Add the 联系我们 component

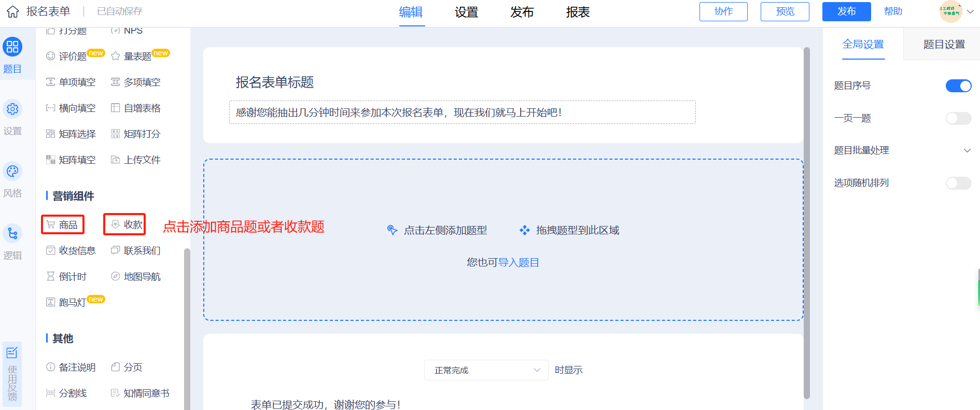coord(136,250)
